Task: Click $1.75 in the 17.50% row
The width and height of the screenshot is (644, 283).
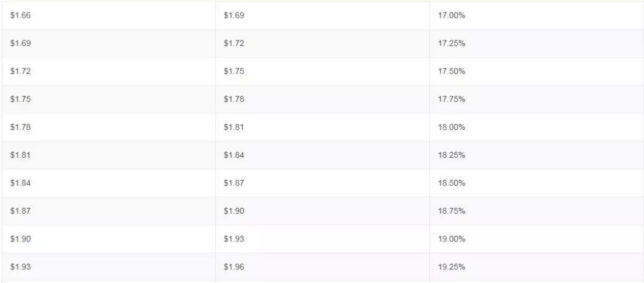Action: [234, 71]
